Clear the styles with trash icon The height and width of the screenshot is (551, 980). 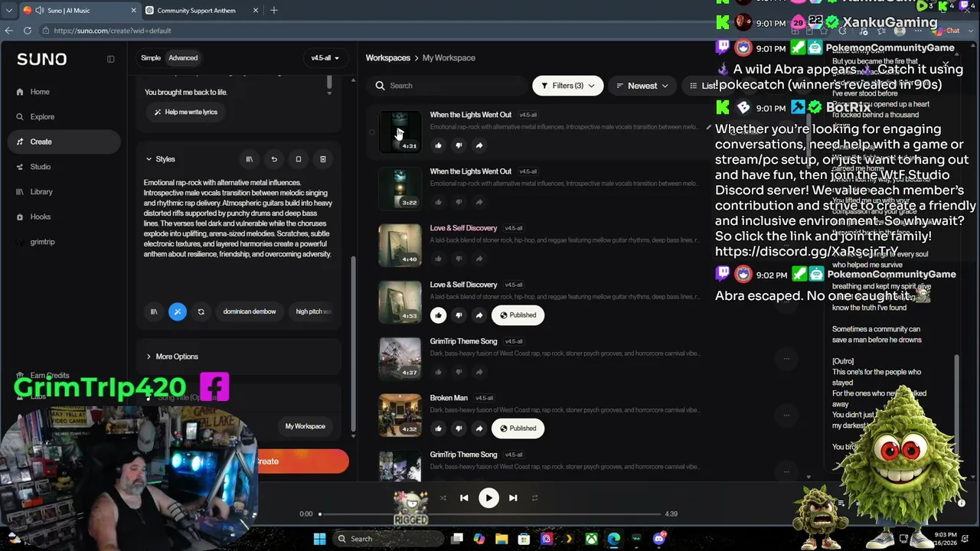(323, 159)
